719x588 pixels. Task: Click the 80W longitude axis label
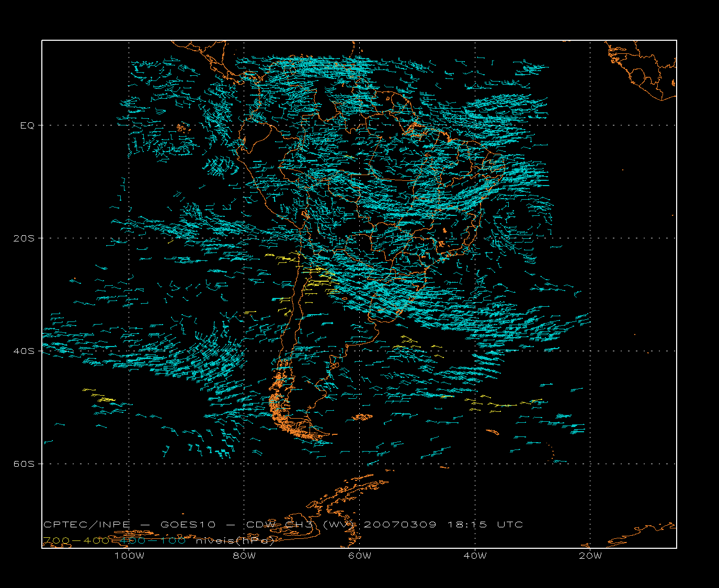click(x=244, y=556)
